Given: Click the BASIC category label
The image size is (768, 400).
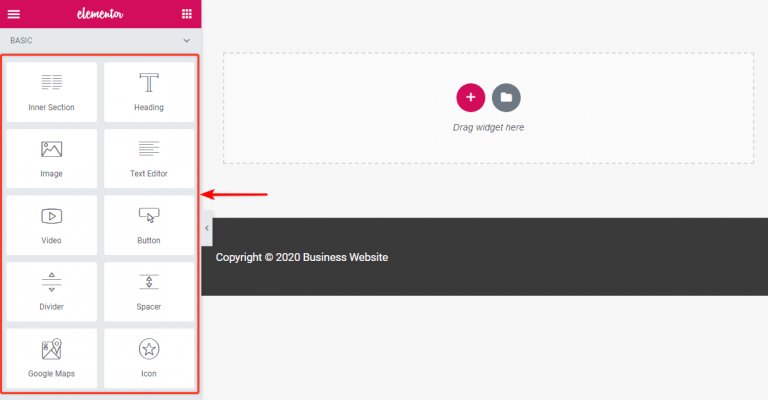Looking at the screenshot, I should coord(24,40).
